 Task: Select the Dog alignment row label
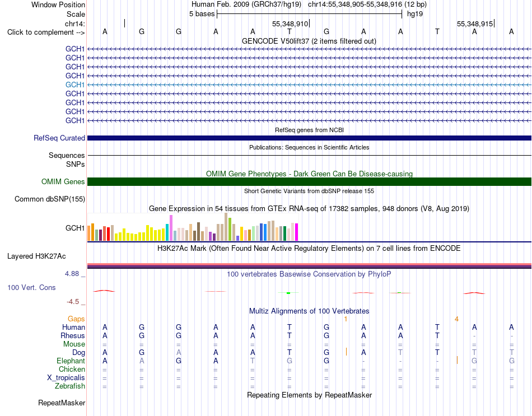[x=78, y=353]
